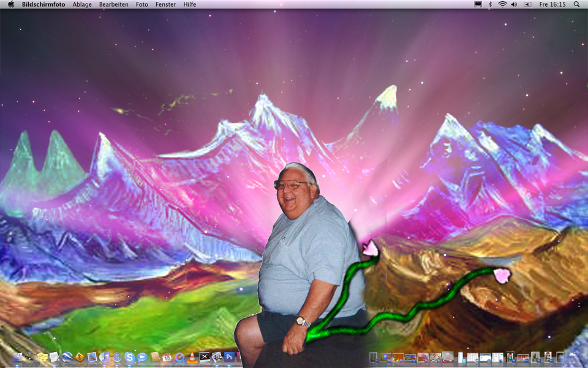Launch Photoshop from the dock
Image resolution: width=588 pixels, height=368 pixels.
230,357
